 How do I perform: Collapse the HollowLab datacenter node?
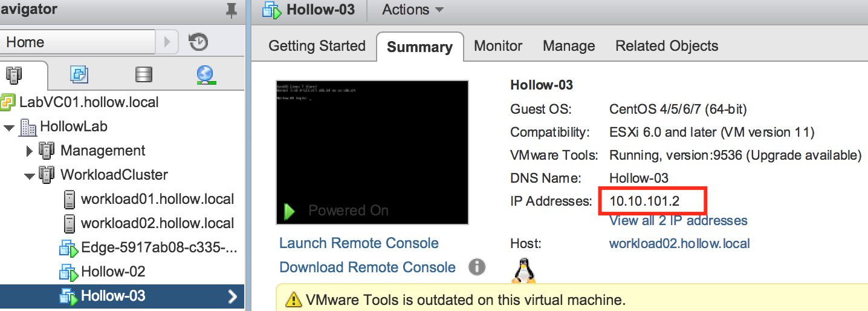(x=9, y=127)
